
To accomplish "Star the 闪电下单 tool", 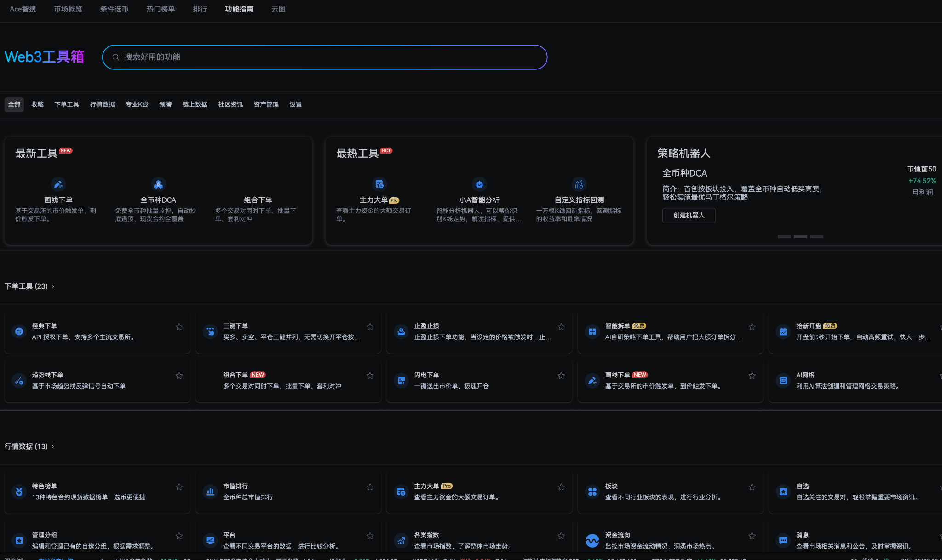I will [561, 376].
